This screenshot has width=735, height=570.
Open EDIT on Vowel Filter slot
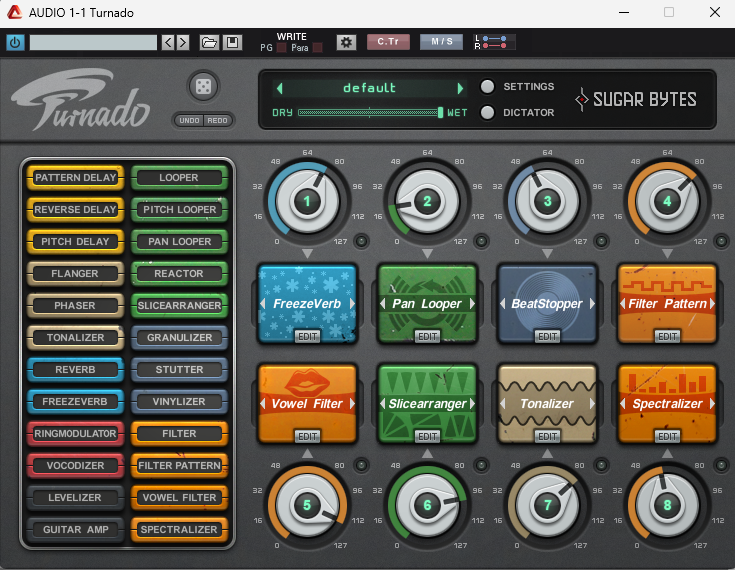(308, 437)
